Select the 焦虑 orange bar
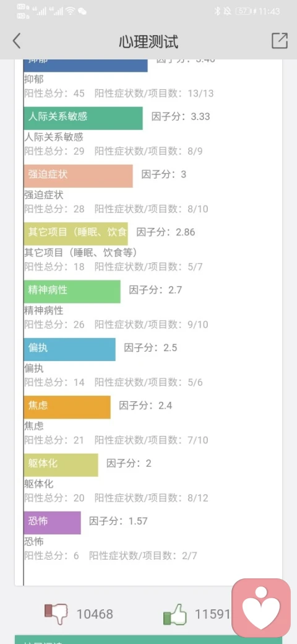The image size is (297, 644). coord(67,407)
